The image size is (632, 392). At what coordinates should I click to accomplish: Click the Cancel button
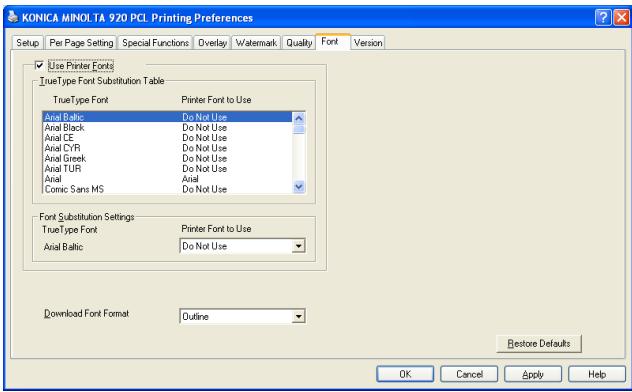(x=469, y=374)
